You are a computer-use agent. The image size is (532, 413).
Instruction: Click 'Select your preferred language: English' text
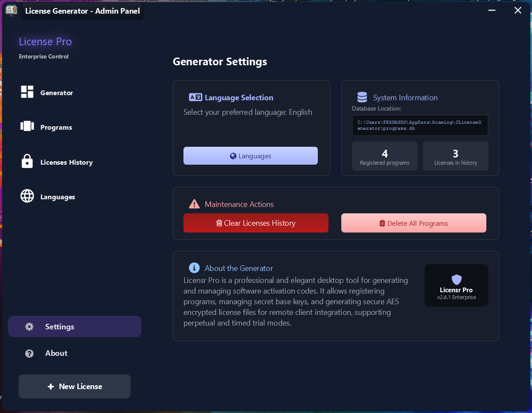tap(248, 112)
